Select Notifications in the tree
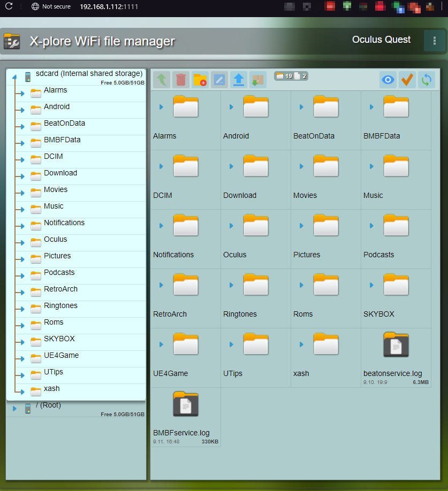The width and height of the screenshot is (448, 491). [64, 223]
